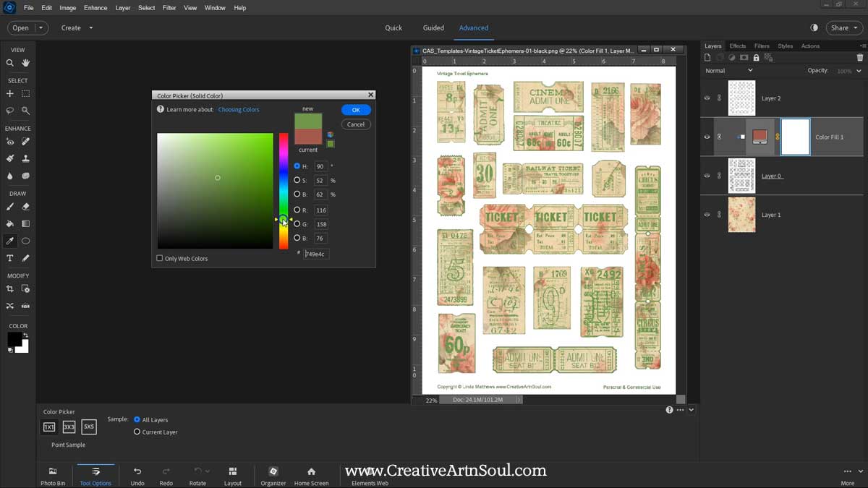The width and height of the screenshot is (868, 488).
Task: Delete layer with the trash icon
Action: (x=860, y=57)
